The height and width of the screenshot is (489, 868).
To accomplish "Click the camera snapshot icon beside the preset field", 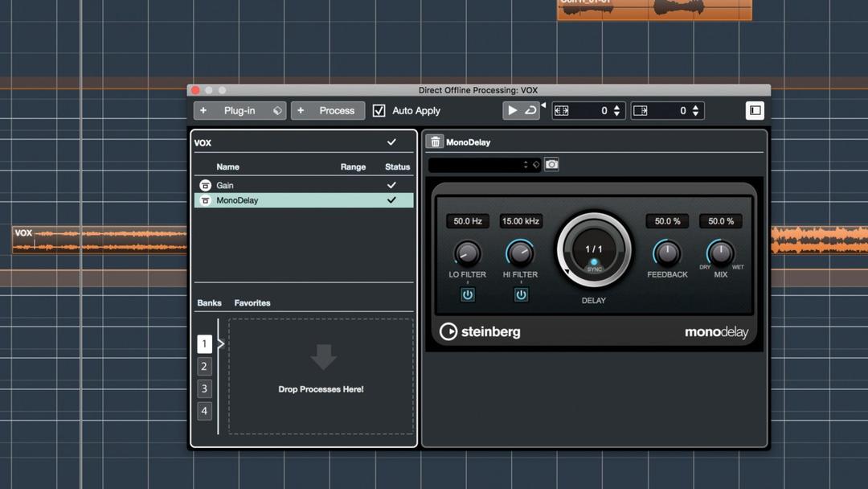I will 551,164.
